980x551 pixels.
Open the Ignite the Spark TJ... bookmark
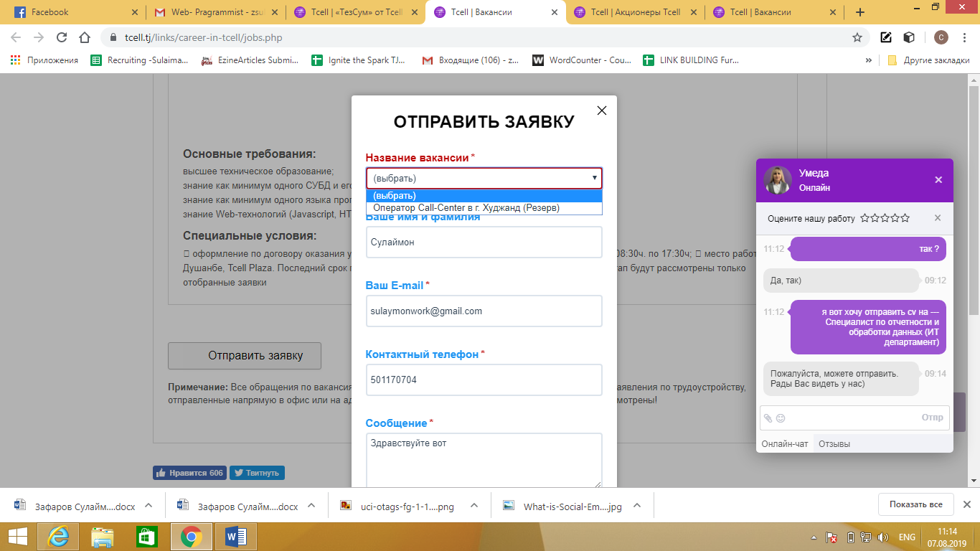click(359, 60)
